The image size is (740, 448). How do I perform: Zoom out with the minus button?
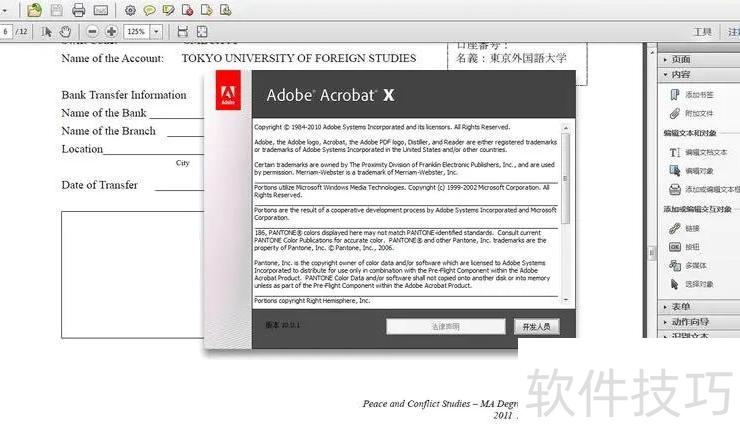tap(92, 32)
